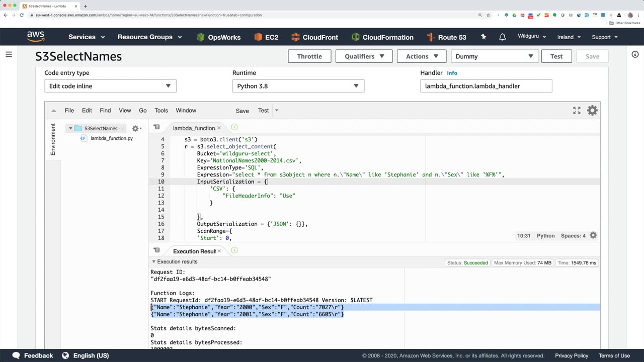644x362 pixels.
Task: Open the Code entry type dropdown
Action: click(110, 86)
